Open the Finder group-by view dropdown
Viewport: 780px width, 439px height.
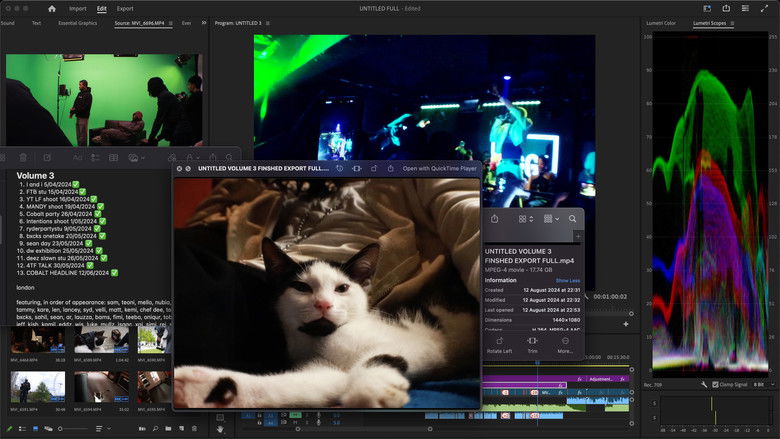tap(551, 218)
